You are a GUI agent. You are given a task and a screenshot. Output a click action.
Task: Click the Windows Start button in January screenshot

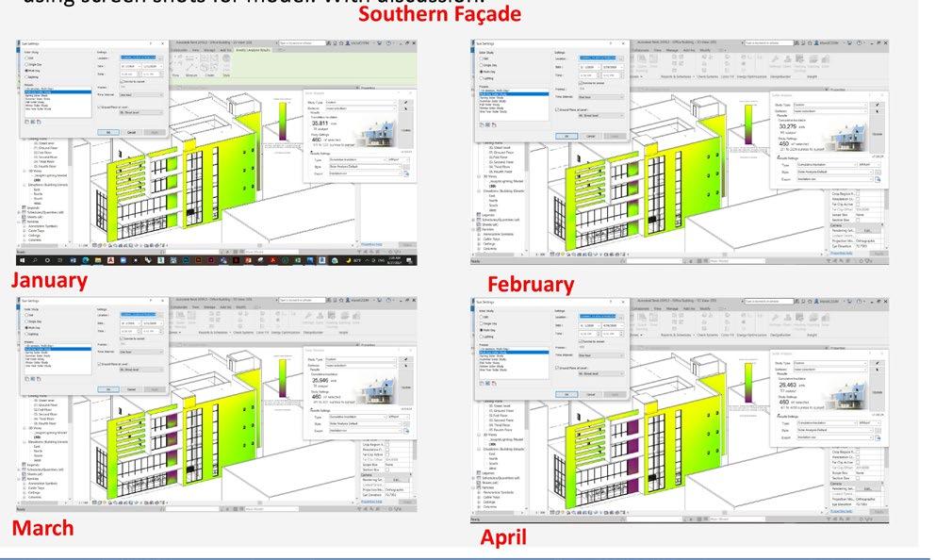[x=22, y=260]
